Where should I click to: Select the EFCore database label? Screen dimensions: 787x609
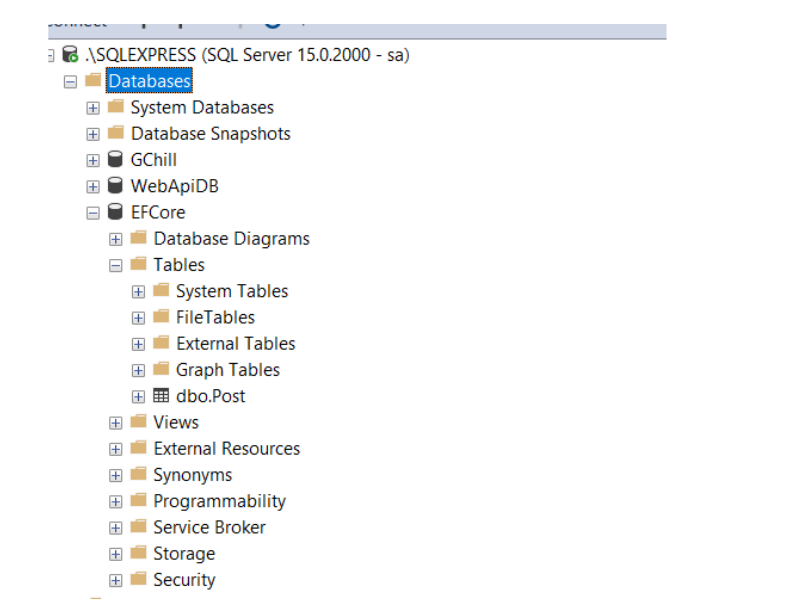pyautogui.click(x=158, y=212)
